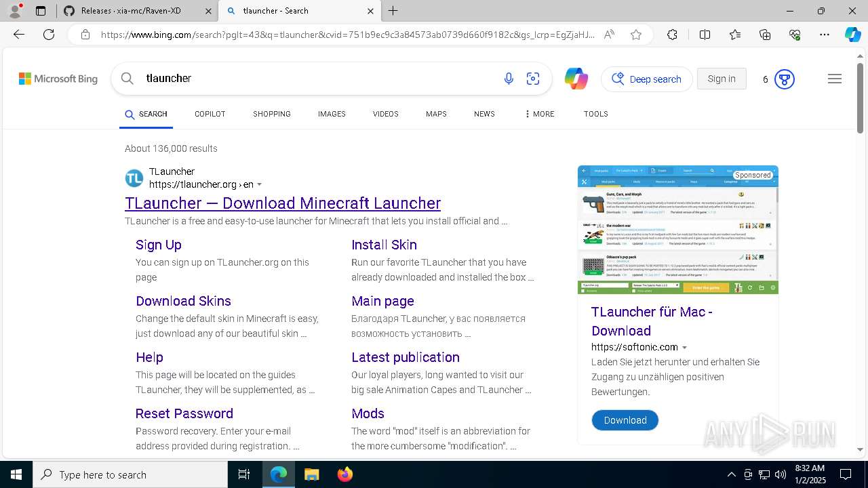This screenshot has height=488, width=868.
Task: Open the Windows Start menu
Action: coord(16,474)
